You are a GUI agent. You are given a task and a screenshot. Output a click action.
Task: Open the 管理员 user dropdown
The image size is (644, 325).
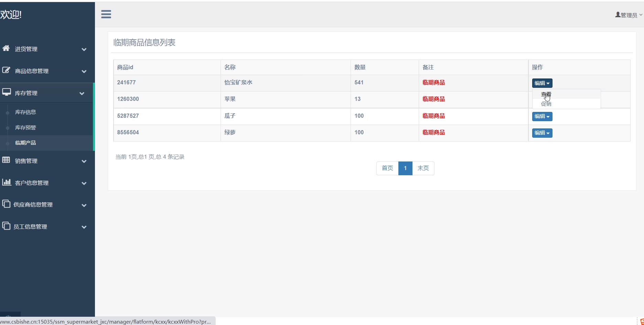628,15
